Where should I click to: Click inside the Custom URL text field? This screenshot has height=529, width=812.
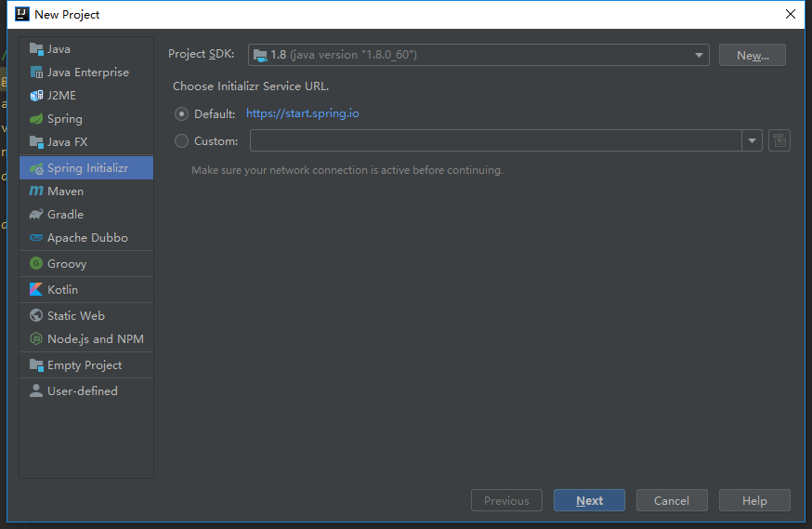click(x=494, y=141)
